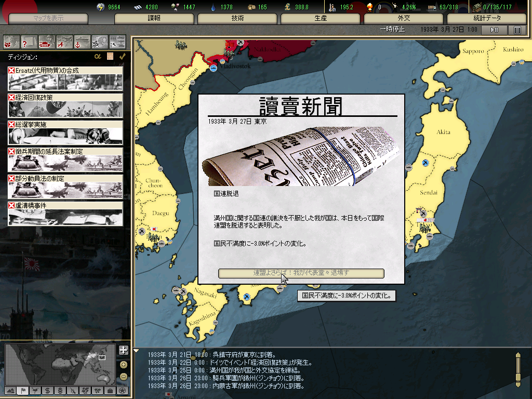Click the transport capacity truck icon

432,7
